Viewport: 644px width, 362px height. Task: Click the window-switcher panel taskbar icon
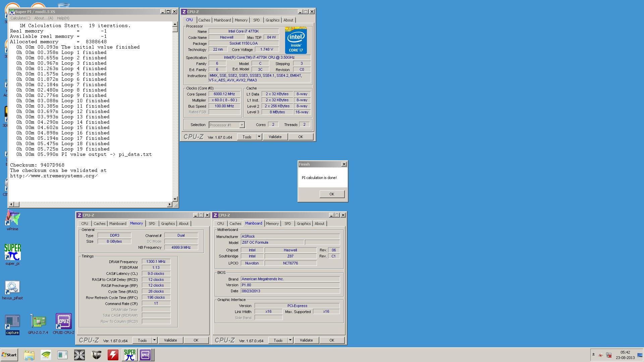click(x=63, y=355)
